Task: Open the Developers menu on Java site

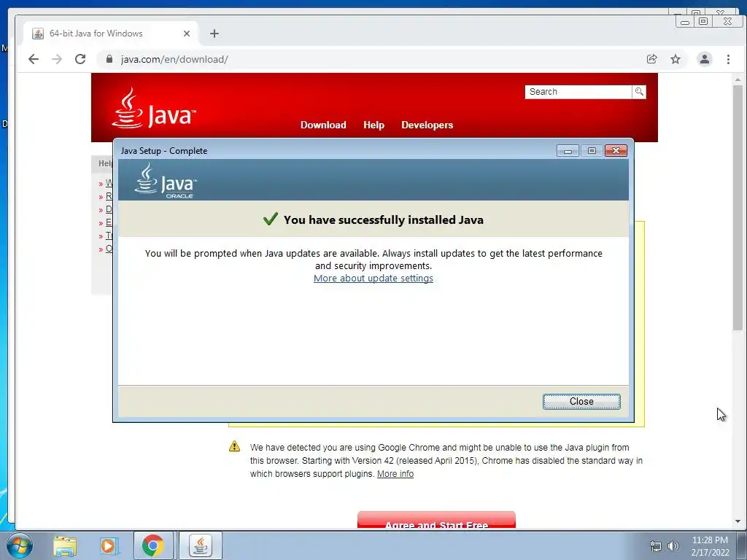Action: pyautogui.click(x=427, y=125)
